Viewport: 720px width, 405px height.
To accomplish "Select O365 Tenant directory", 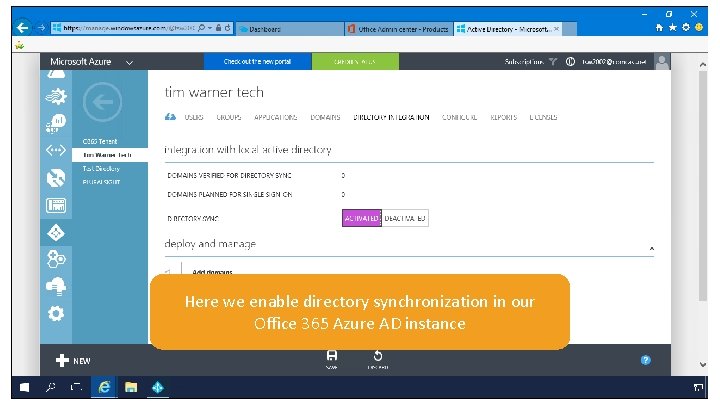I will [100, 141].
